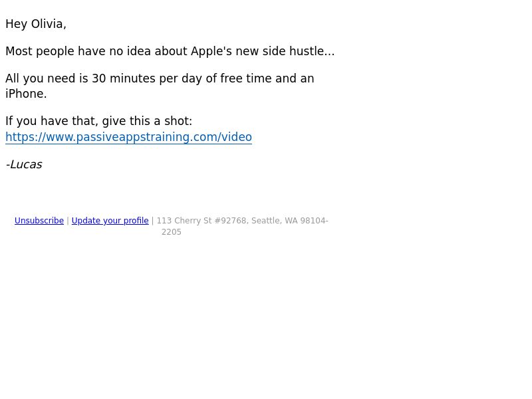This screenshot has height=399, width=532.
Task: Click the "All you need is 30 minutes" line
Action: (160, 78)
